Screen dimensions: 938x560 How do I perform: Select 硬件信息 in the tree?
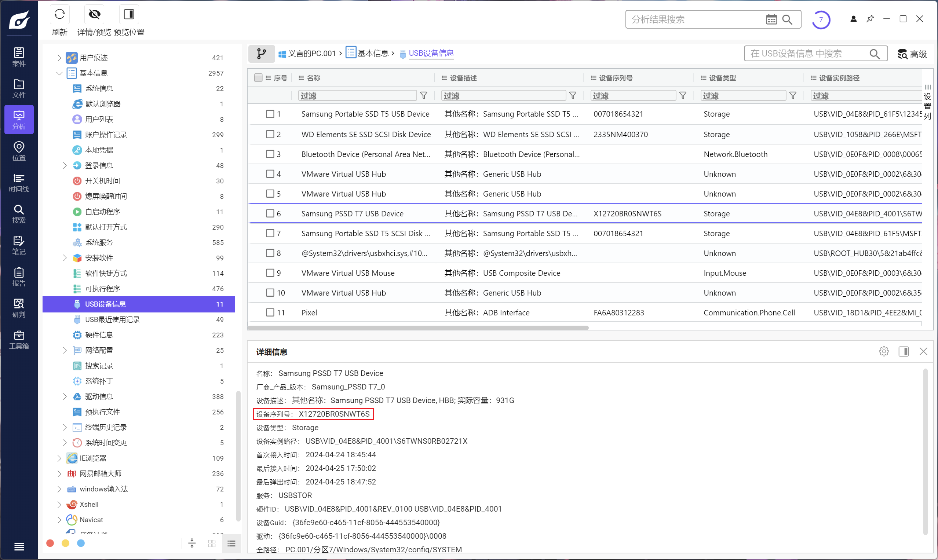pyautogui.click(x=139, y=335)
